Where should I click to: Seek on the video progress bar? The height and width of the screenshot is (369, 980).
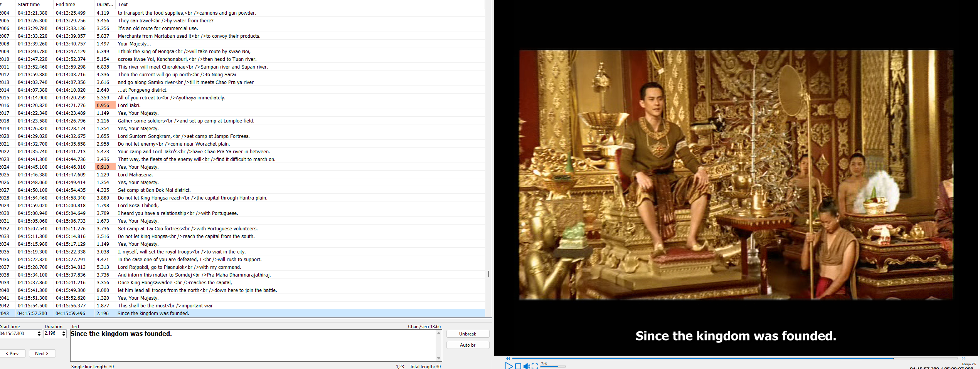(735, 358)
